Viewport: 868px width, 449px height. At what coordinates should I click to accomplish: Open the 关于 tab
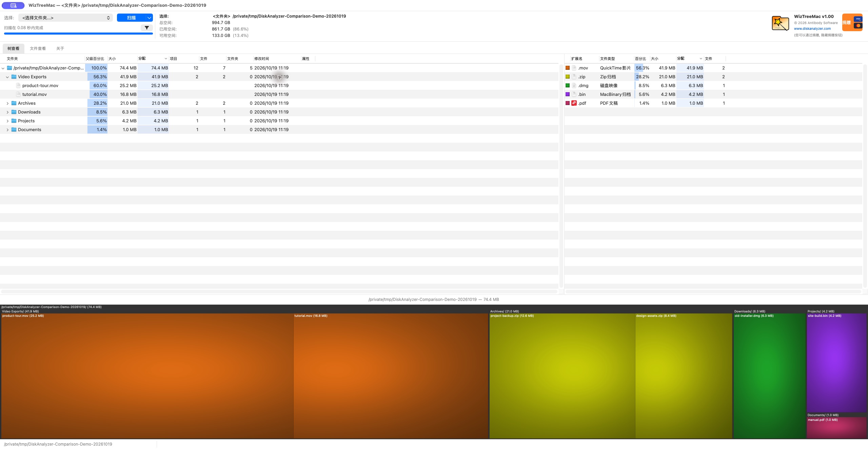pyautogui.click(x=60, y=48)
